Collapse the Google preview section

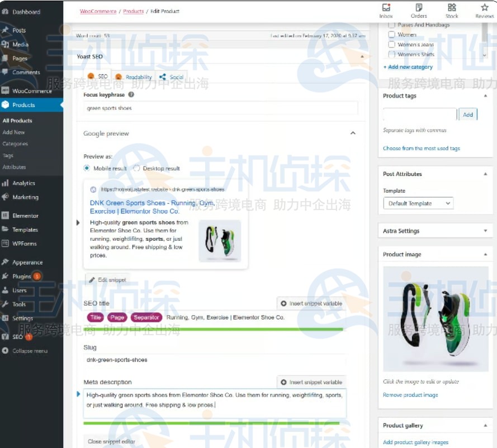click(353, 134)
